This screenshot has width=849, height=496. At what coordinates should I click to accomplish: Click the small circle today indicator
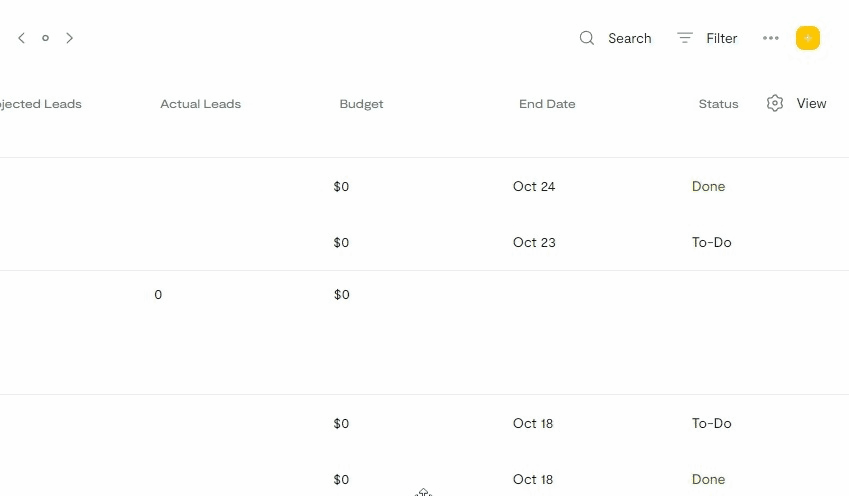click(x=45, y=38)
